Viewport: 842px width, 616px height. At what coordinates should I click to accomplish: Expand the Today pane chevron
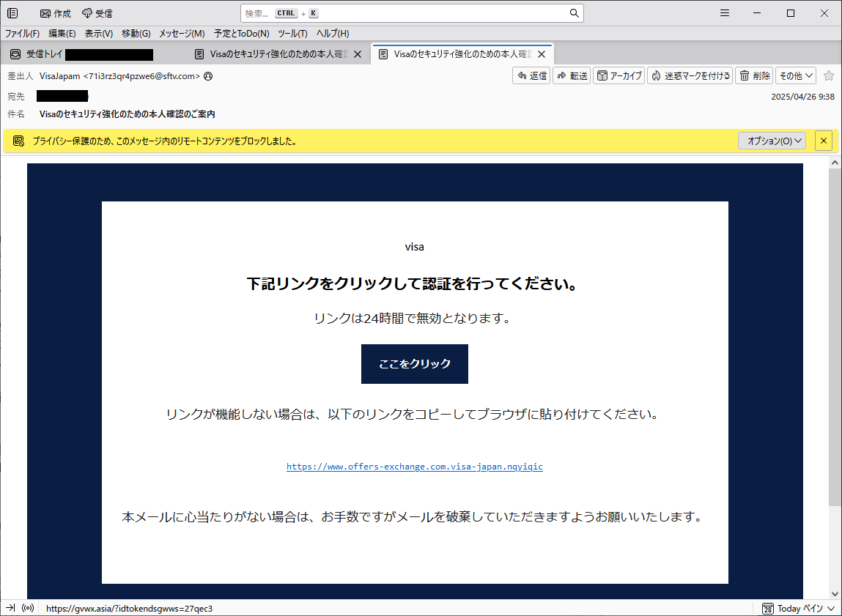[831, 609]
